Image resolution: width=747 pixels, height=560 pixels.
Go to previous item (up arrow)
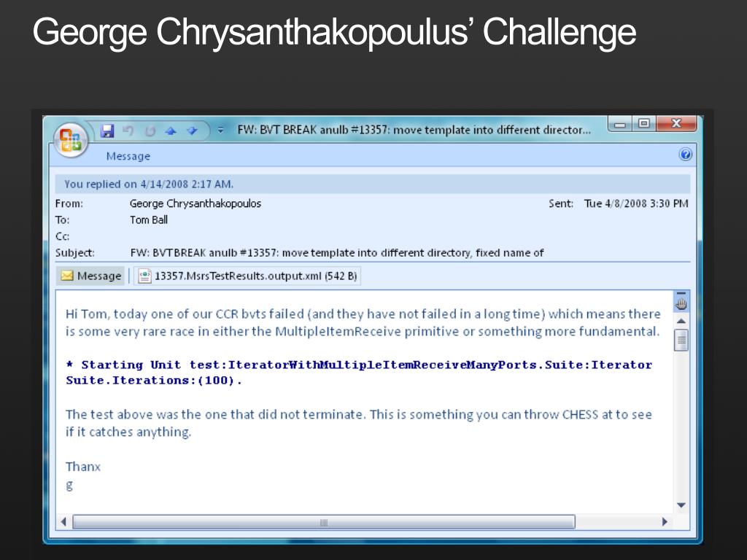[171, 131]
